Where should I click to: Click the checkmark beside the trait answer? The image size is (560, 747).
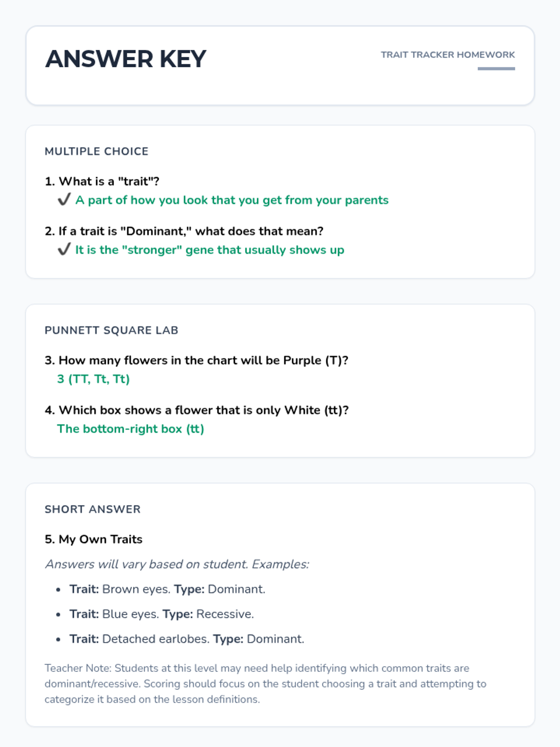coord(64,200)
